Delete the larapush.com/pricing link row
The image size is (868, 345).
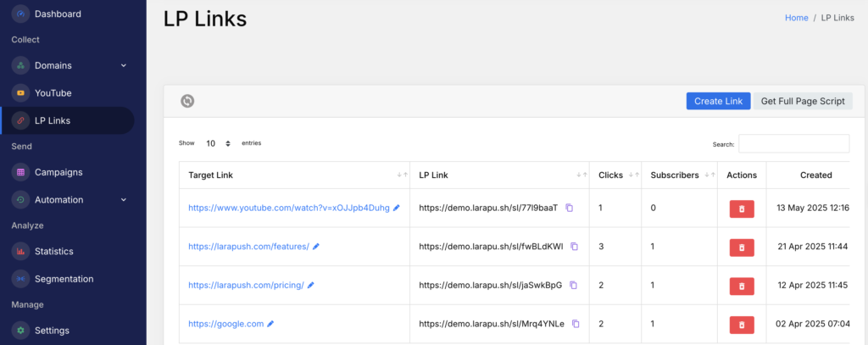pos(742,286)
